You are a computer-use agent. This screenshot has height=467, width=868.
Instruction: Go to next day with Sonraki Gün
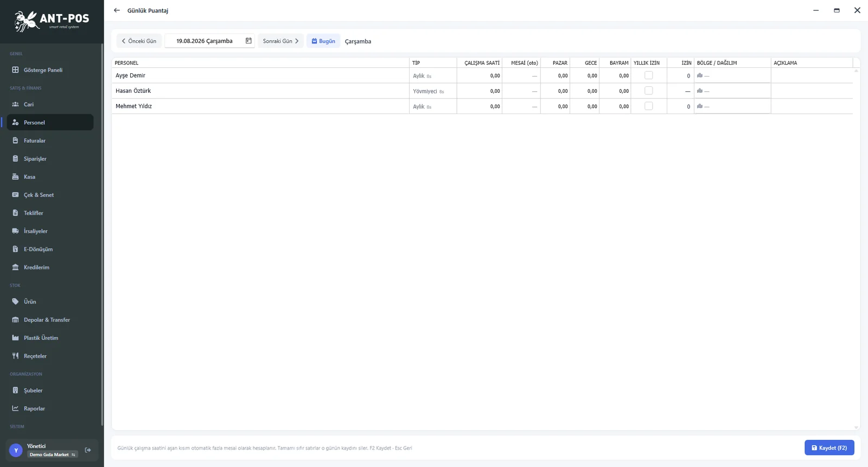click(x=280, y=41)
